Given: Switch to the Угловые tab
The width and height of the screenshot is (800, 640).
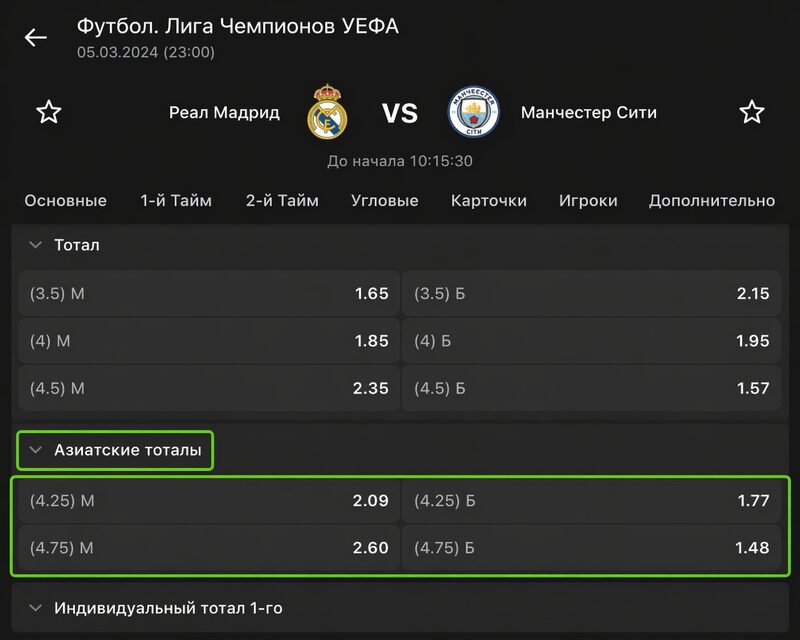Looking at the screenshot, I should click(x=385, y=200).
